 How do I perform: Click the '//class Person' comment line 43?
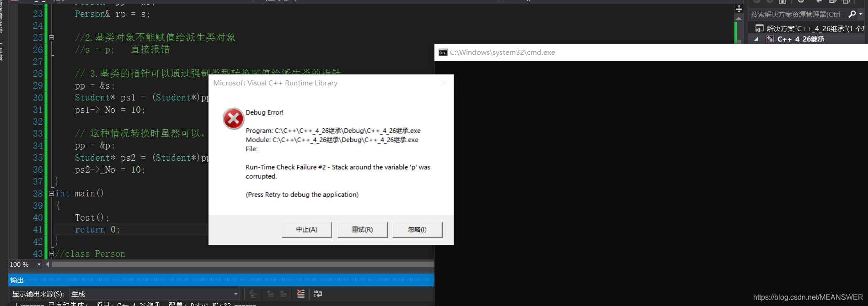click(x=90, y=254)
